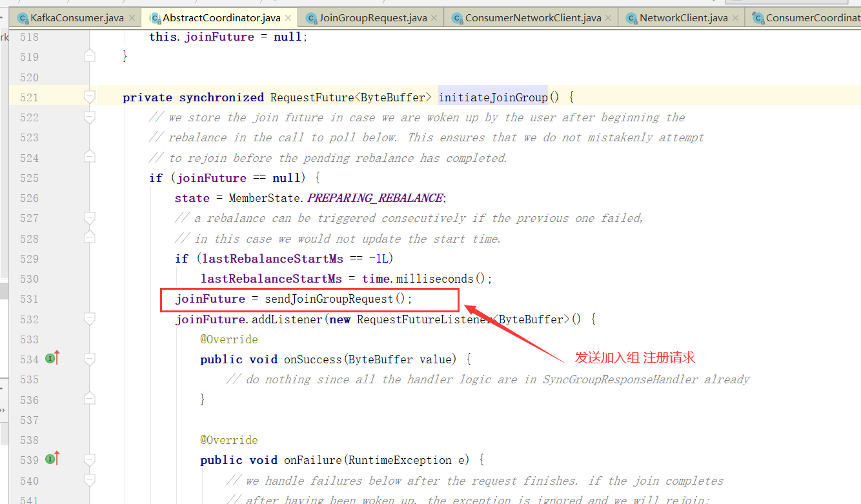Viewport: 861px width, 504px height.
Task: Click the NetworkClient.java tab class icon
Action: [x=631, y=17]
